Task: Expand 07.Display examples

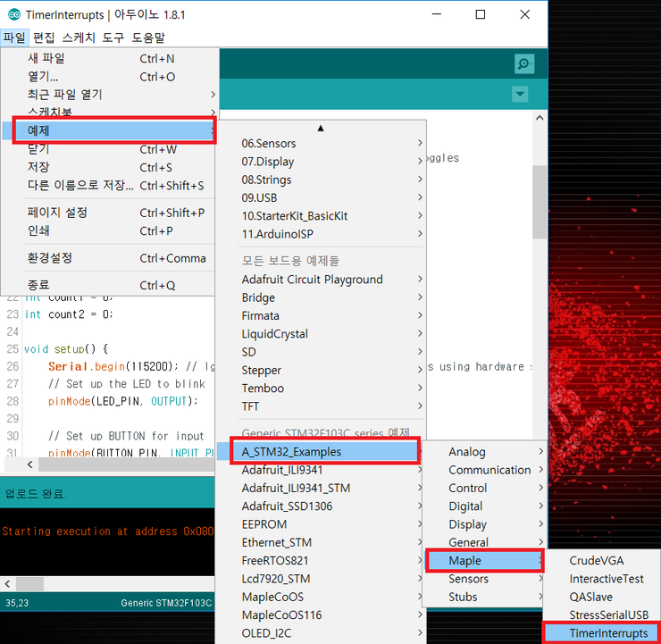Action: 321,162
